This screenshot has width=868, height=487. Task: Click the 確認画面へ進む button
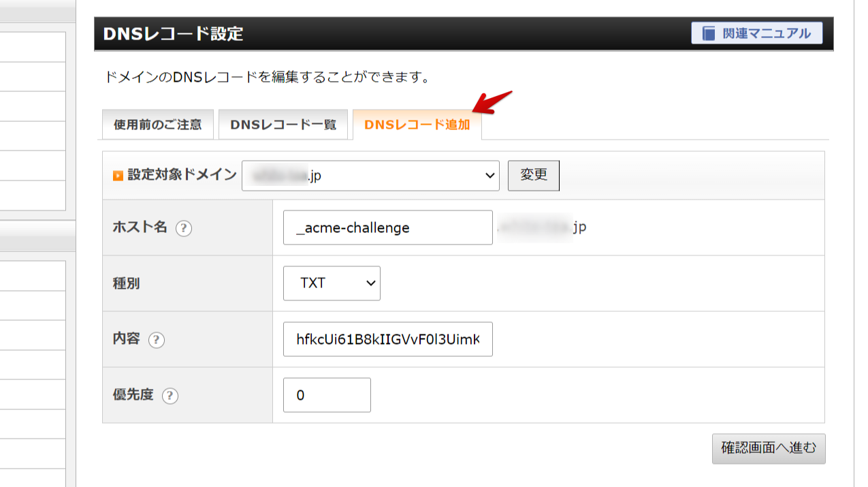(x=768, y=448)
